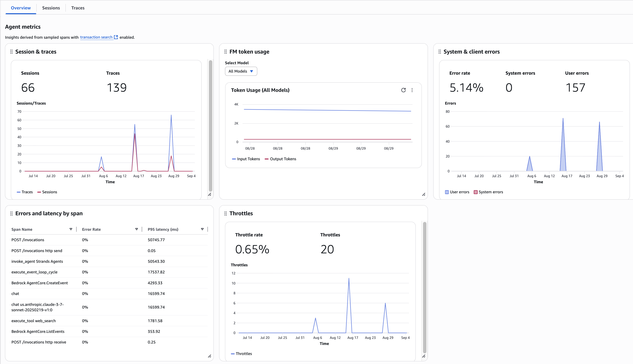Viewport: 633px width, 364px height.
Task: Sort the table by the P95 latency column arrow
Action: [x=202, y=229]
